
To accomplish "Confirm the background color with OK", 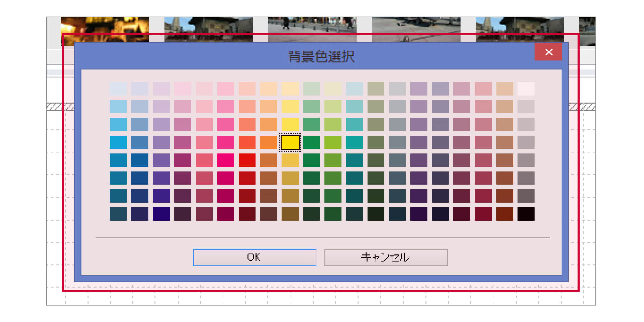I will [x=255, y=258].
